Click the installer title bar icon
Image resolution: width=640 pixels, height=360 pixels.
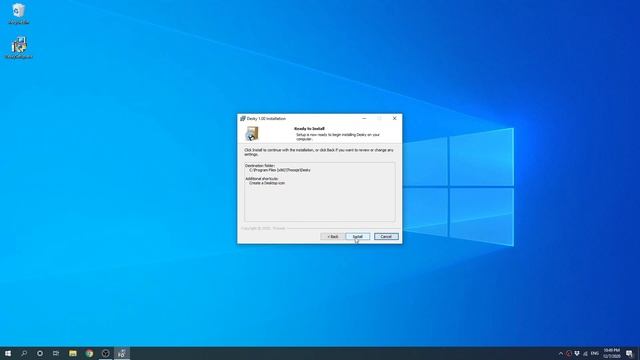coord(242,118)
